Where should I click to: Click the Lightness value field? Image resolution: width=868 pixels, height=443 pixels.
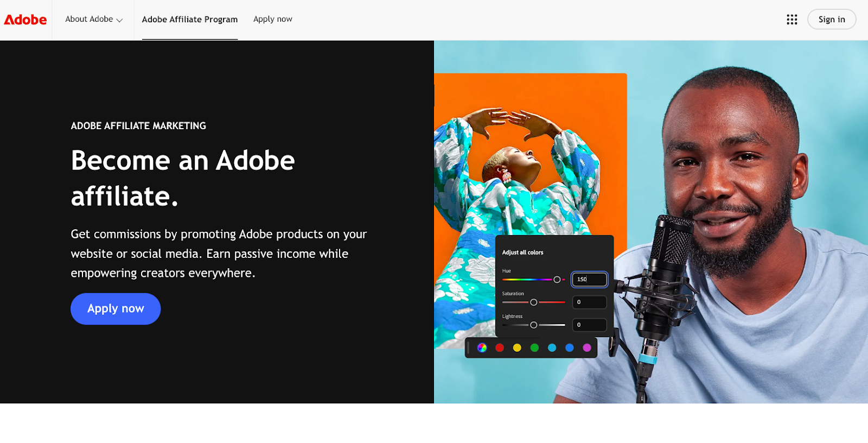(x=590, y=325)
